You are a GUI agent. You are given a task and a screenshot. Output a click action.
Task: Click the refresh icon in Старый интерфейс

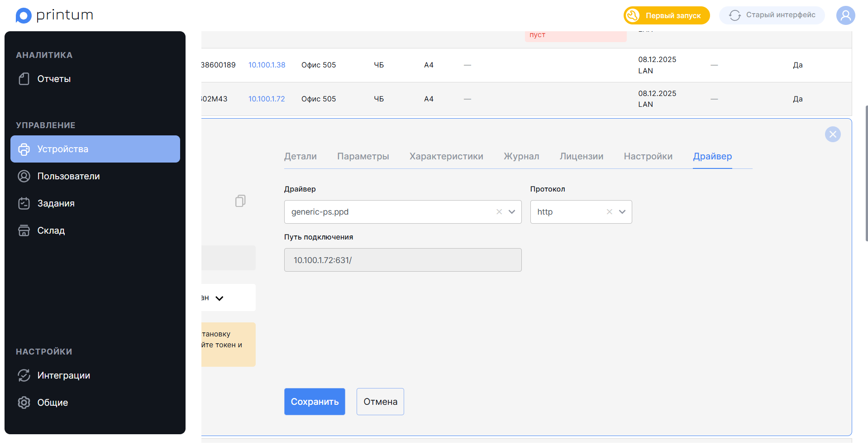click(735, 15)
